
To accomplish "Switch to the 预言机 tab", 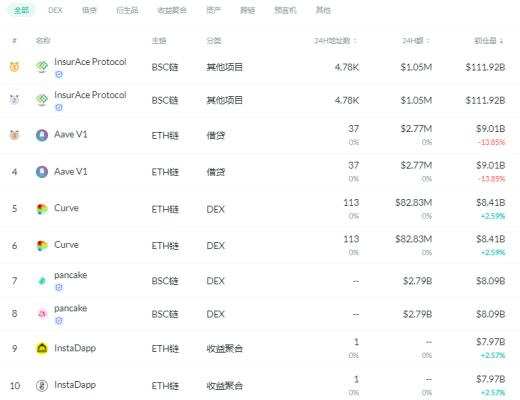I will coord(285,10).
